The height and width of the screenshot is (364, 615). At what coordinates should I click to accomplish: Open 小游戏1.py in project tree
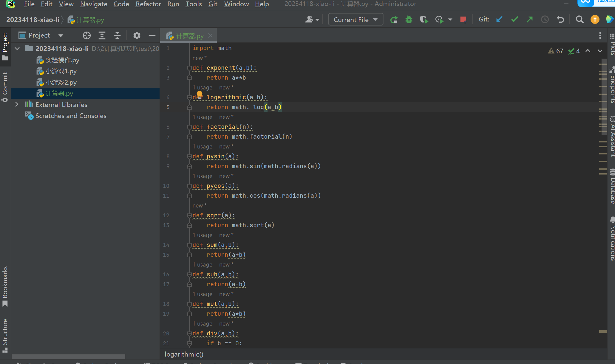[61, 71]
